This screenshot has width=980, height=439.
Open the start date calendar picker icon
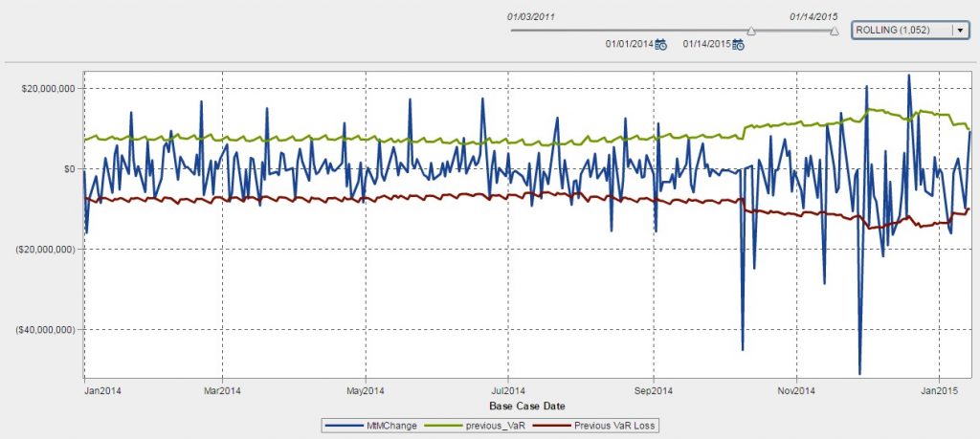point(660,44)
